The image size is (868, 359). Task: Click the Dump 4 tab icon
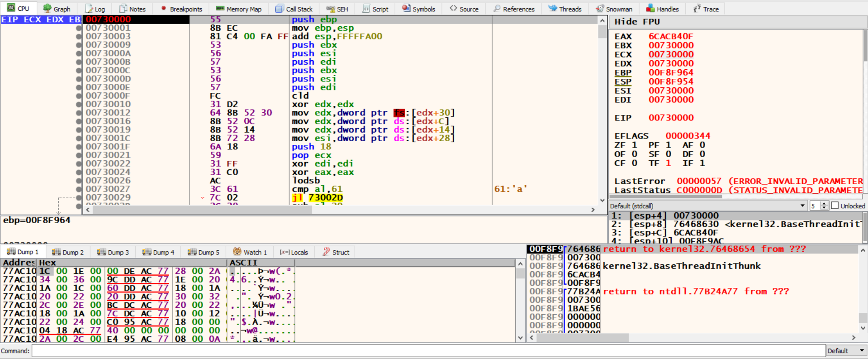pos(147,252)
